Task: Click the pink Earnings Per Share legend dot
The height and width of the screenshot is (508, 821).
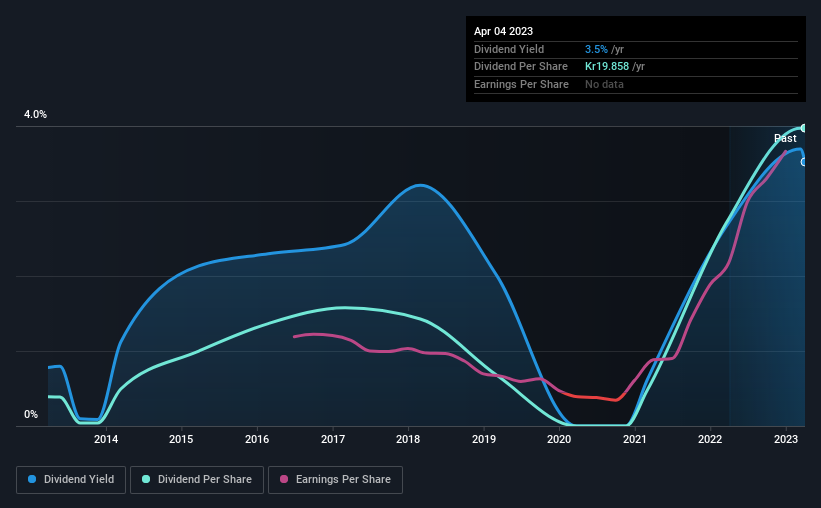Action: pyautogui.click(x=284, y=479)
